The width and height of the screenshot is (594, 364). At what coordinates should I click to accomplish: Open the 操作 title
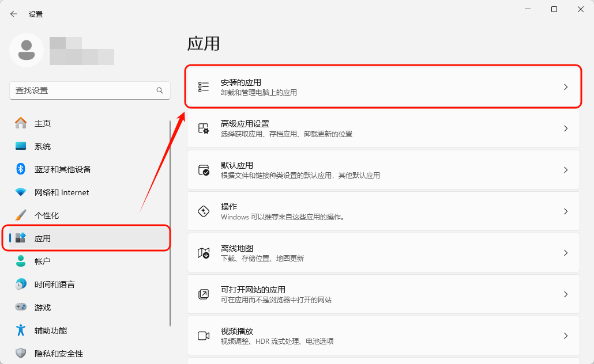(229, 207)
